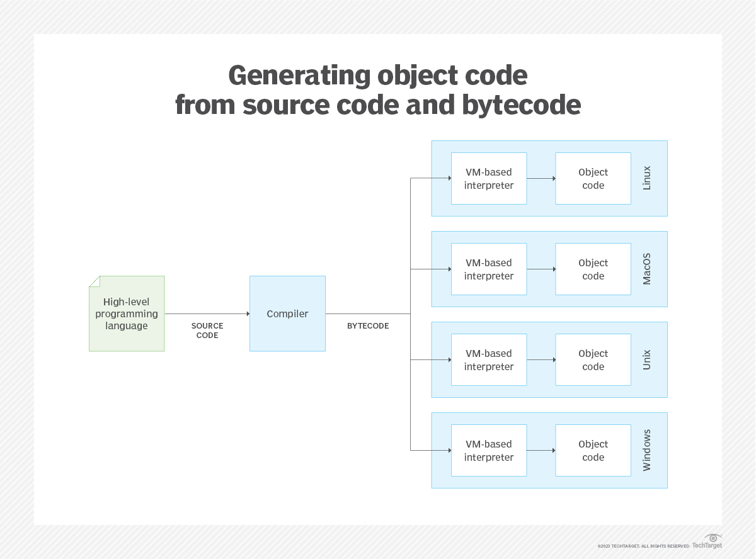Click the vertical MacOS label
Viewport: 756px width, 559px height.
pyautogui.click(x=647, y=269)
